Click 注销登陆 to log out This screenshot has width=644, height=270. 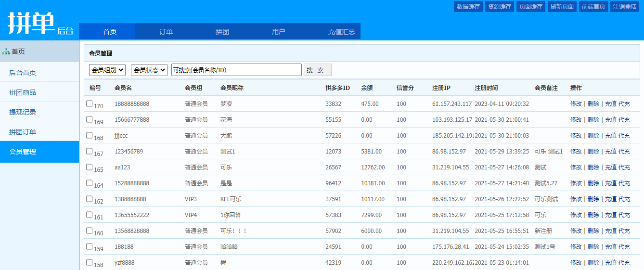click(x=625, y=7)
